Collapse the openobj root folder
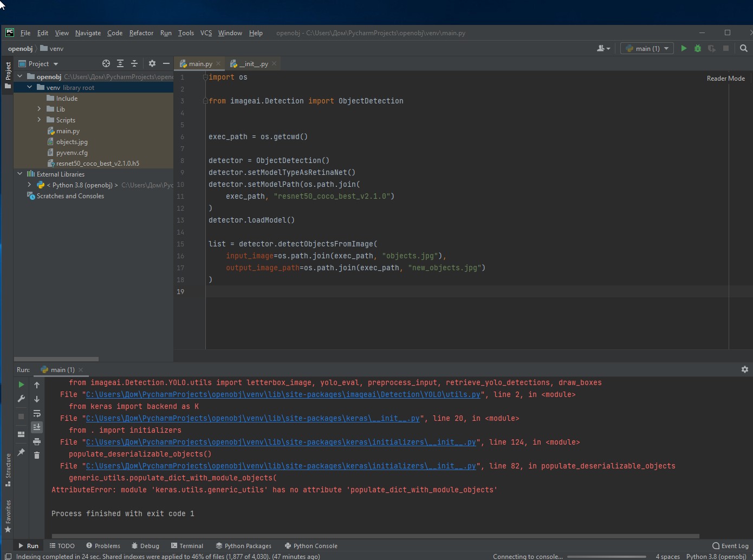Viewport: 753px width, 560px height. [x=20, y=76]
